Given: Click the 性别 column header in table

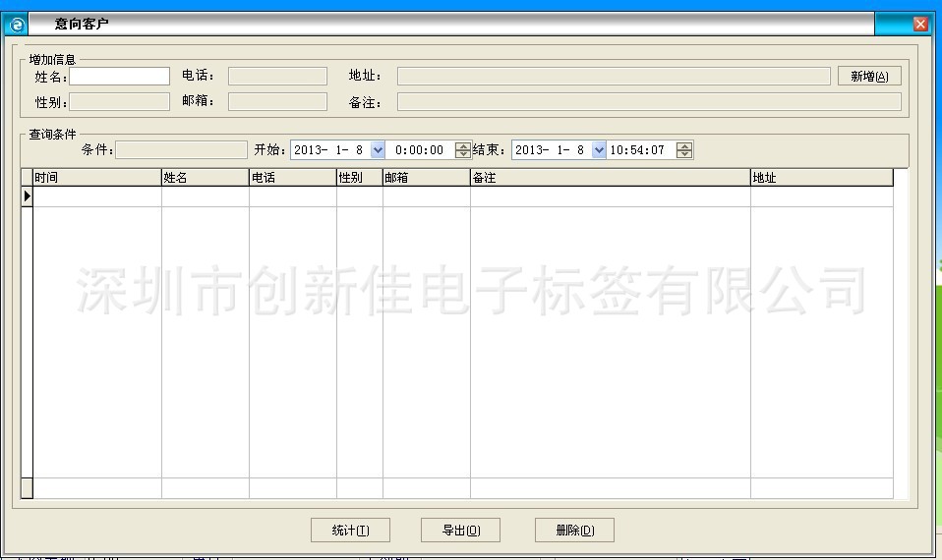Looking at the screenshot, I should (x=359, y=178).
